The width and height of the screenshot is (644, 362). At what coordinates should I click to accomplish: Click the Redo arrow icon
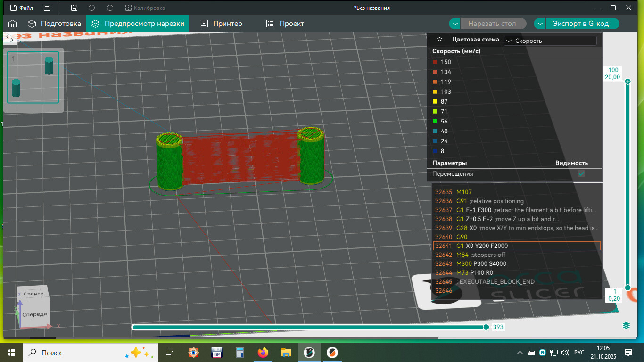point(110,8)
